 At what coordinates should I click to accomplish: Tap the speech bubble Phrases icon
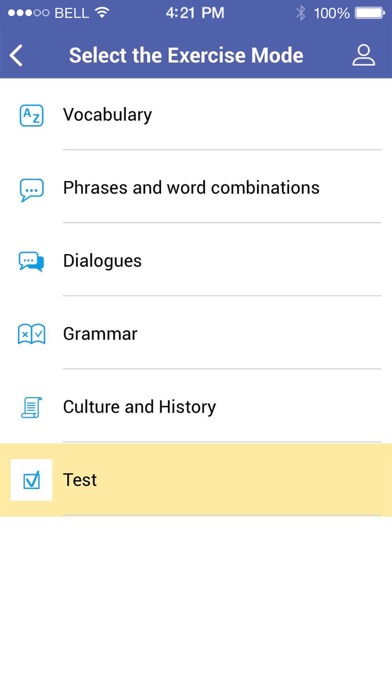point(32,190)
